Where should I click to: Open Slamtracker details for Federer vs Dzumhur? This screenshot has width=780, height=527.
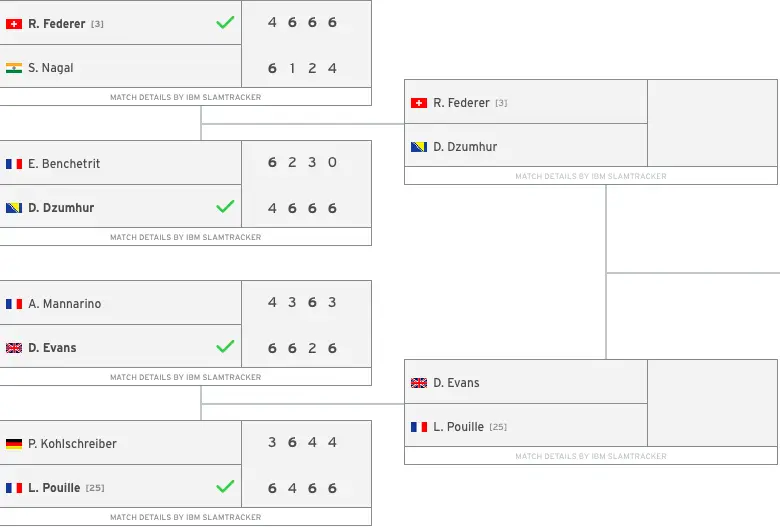click(591, 176)
